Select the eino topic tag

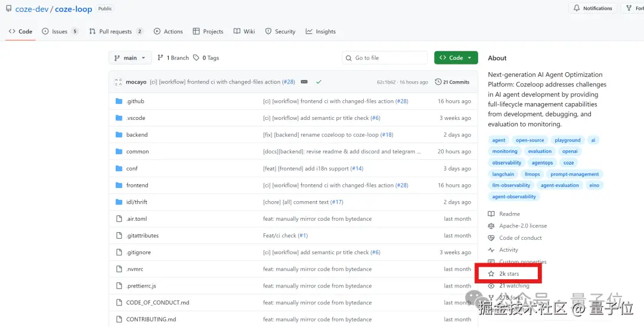coord(595,185)
